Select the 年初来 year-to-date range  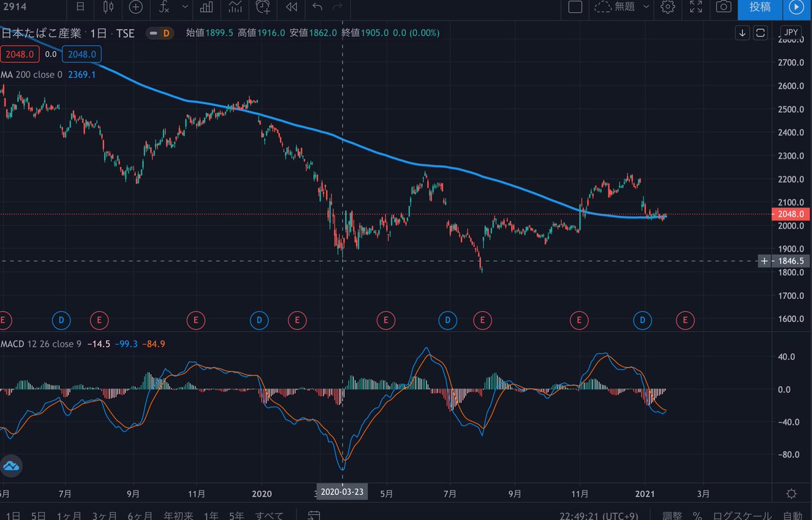179,515
